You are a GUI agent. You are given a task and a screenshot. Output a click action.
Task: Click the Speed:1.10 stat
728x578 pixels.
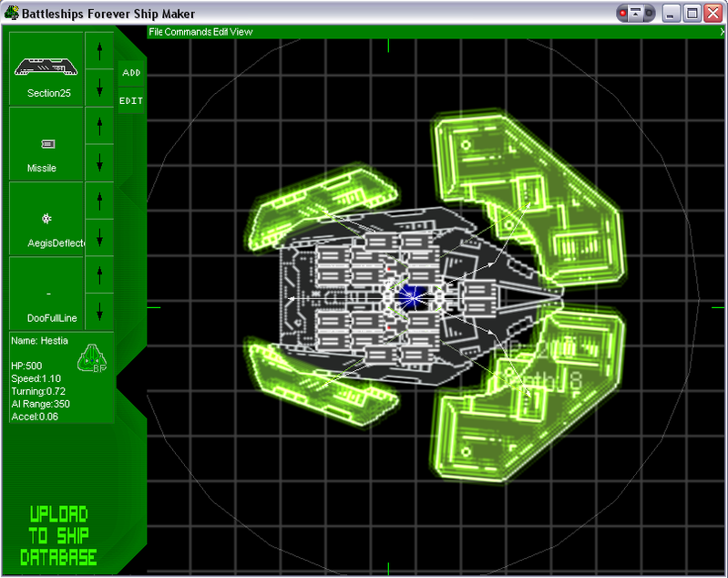pos(36,378)
